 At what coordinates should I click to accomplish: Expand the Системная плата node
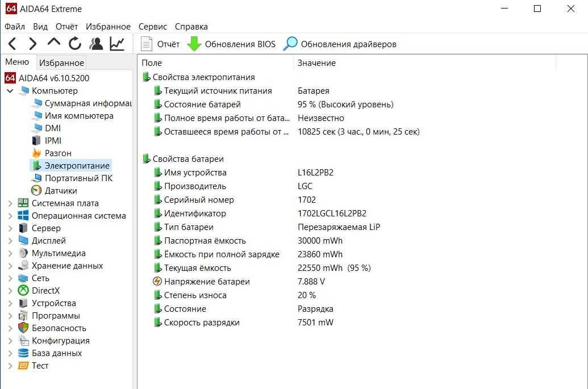(x=10, y=203)
